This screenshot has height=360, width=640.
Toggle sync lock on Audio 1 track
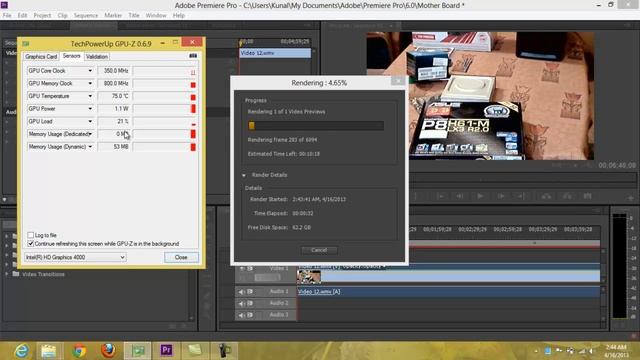250,291
